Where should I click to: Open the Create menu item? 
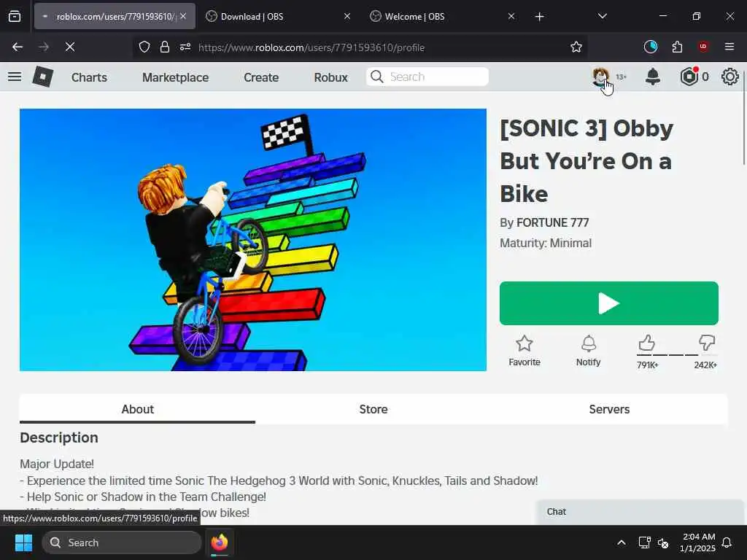[x=261, y=77]
